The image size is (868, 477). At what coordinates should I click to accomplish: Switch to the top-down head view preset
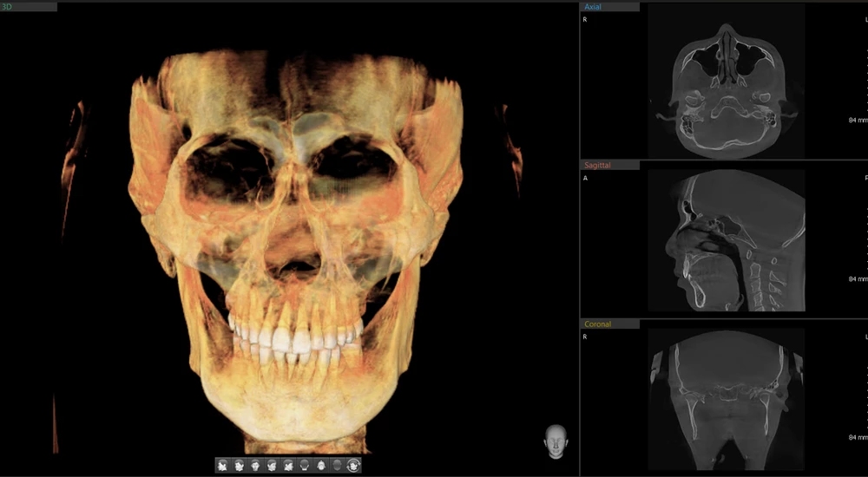tap(321, 466)
